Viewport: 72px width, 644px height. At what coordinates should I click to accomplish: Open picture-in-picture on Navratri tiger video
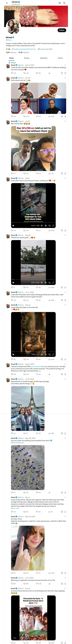click(x=49, y=355)
